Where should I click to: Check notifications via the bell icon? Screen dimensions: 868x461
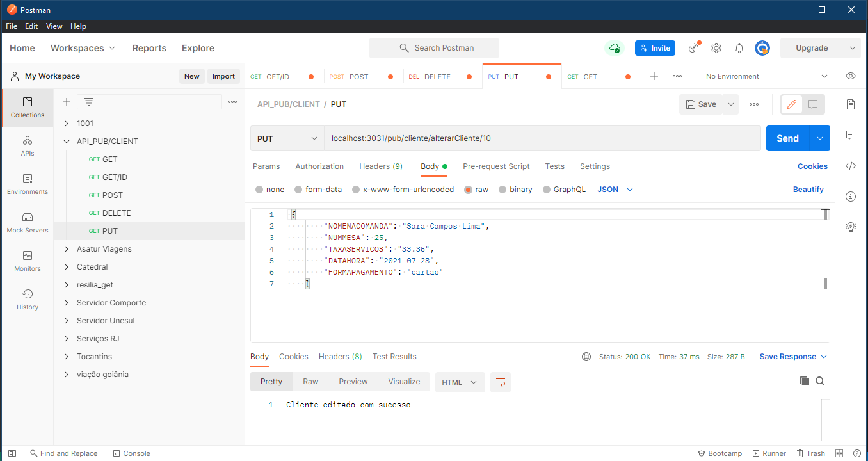tap(739, 47)
